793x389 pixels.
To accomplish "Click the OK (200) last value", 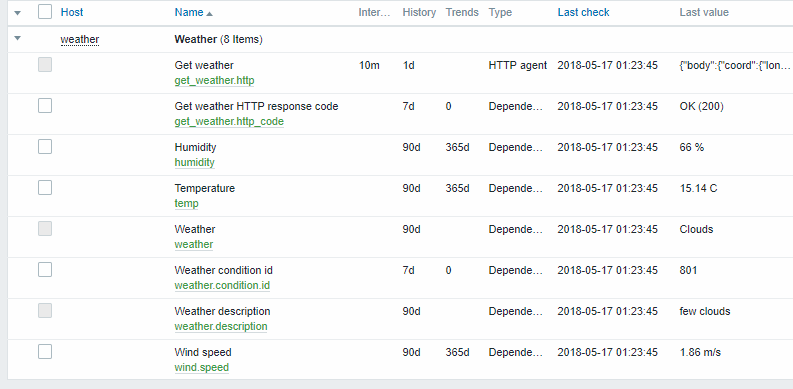I will point(701,106).
